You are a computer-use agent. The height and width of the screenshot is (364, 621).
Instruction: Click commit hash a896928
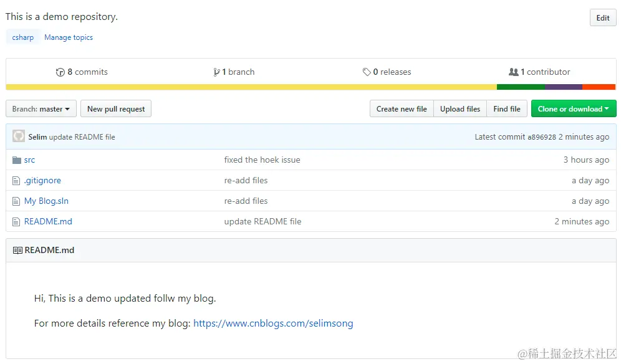542,137
